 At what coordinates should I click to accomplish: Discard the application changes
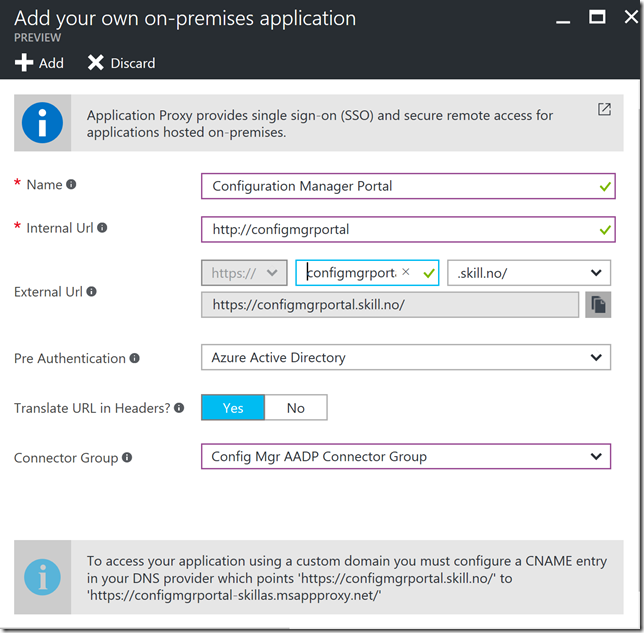click(121, 63)
